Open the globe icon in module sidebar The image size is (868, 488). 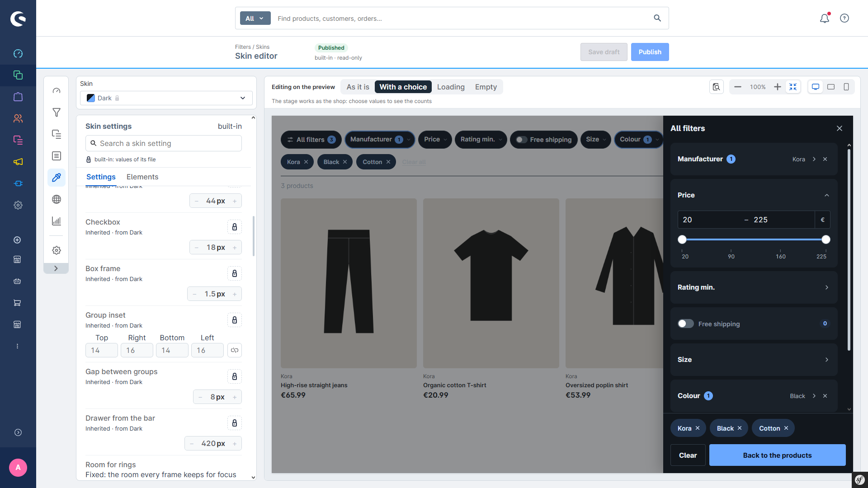click(x=57, y=199)
